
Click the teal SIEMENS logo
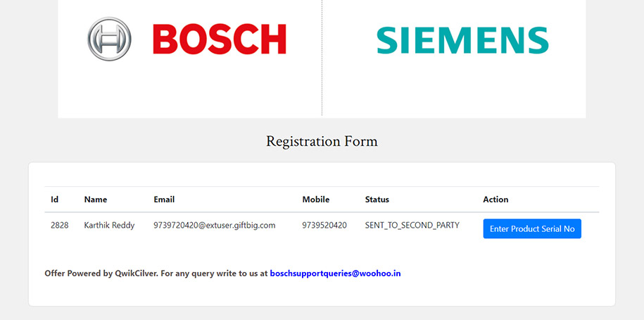click(x=462, y=40)
